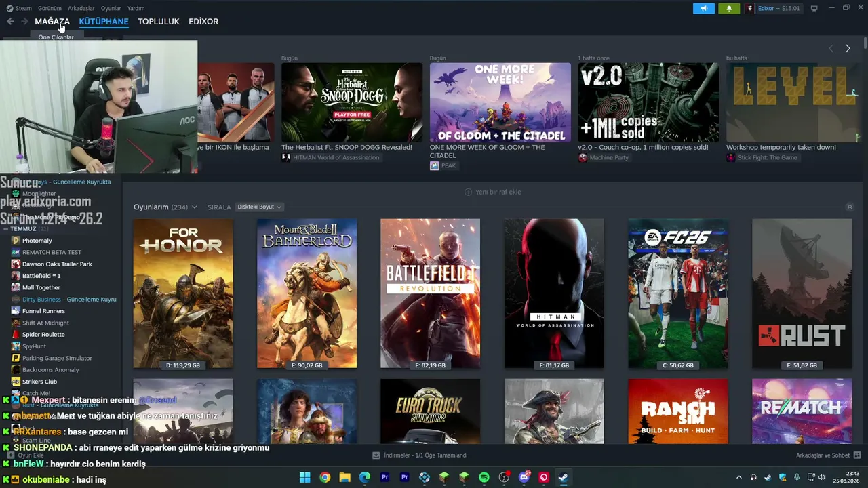
Task: Click the PEAK game icon under news
Action: 434,165
